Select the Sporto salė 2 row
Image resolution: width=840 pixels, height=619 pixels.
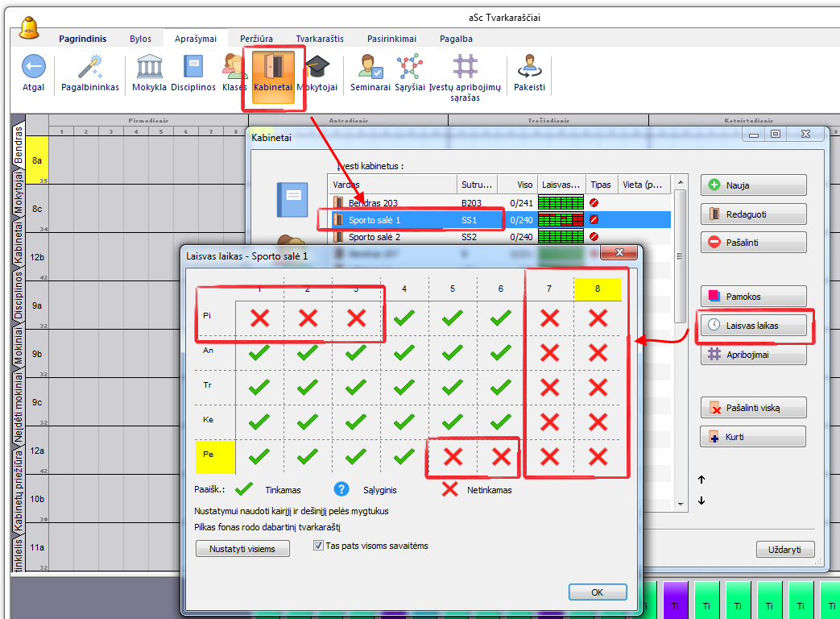374,237
